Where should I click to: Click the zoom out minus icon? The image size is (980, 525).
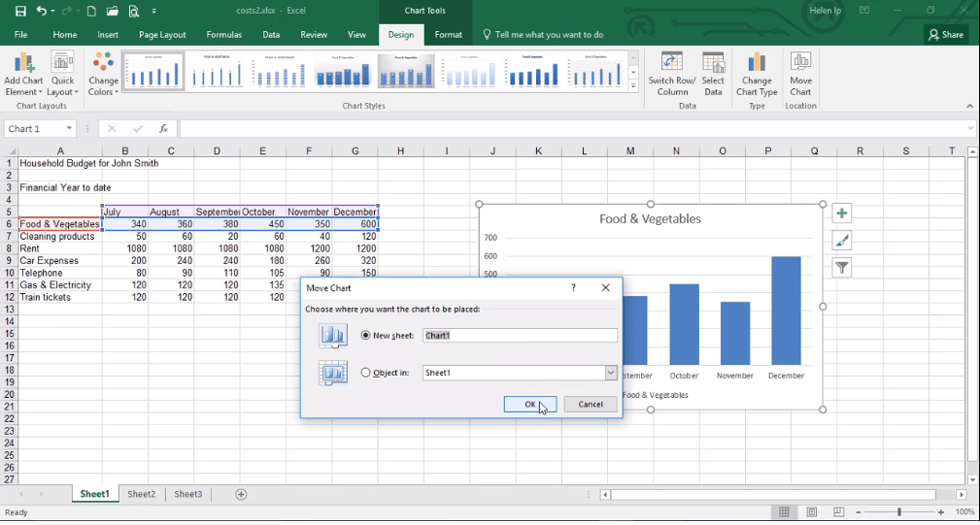point(859,511)
